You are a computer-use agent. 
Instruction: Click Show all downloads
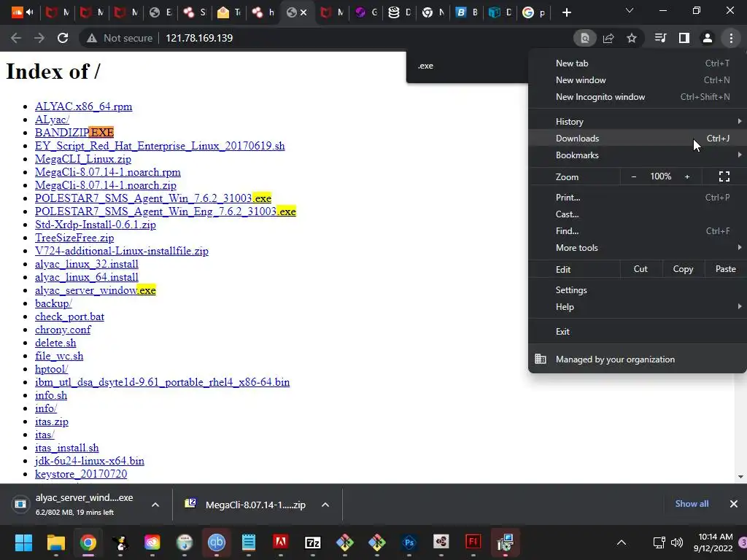pos(692,504)
